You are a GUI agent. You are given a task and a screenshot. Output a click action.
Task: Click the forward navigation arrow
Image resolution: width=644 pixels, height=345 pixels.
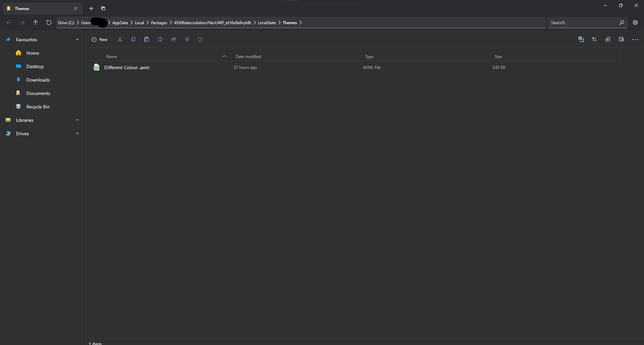click(x=22, y=22)
